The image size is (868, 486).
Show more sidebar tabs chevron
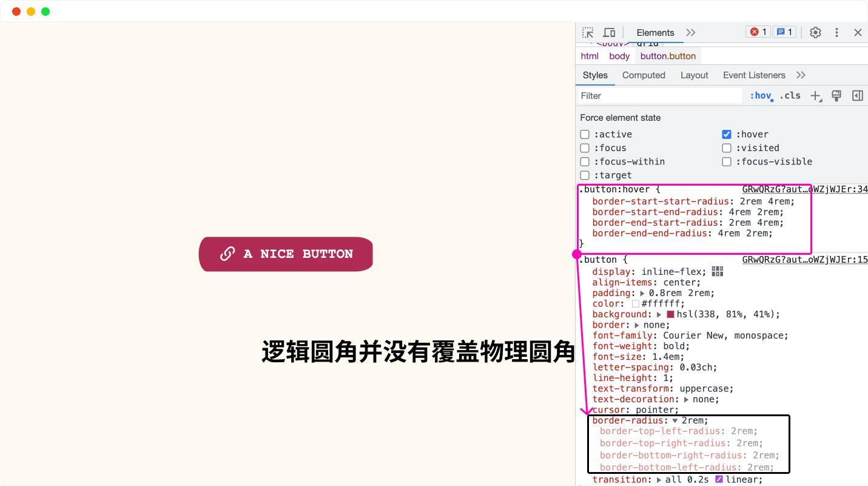pos(801,75)
